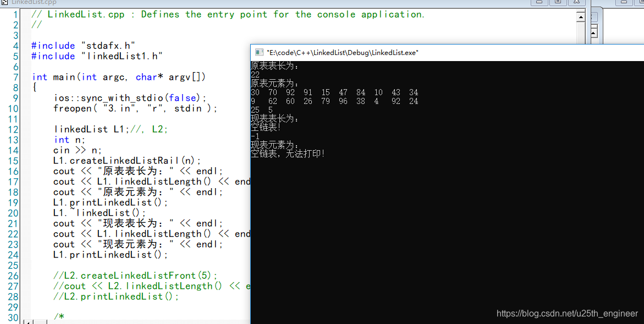Click the 'ios::sync_with_stdio(false);' line
This screenshot has height=324, width=644.
[130, 98]
